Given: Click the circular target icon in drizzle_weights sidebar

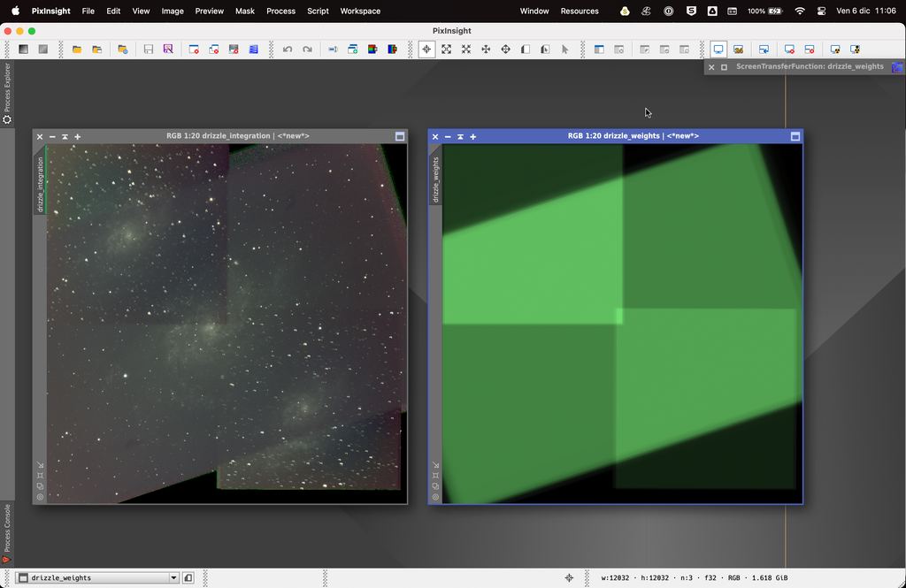Looking at the screenshot, I should (435, 497).
